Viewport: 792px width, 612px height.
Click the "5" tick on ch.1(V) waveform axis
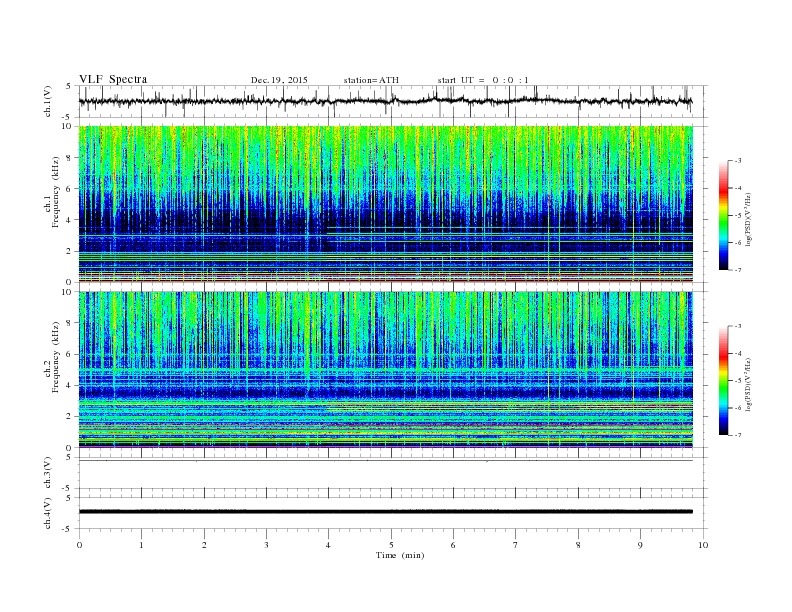69,86
